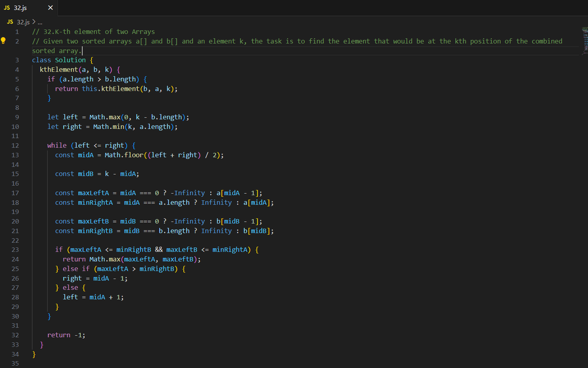Click the '// Given two sorted arrays' comment line
Screen dimensions: 588x368
297,46
